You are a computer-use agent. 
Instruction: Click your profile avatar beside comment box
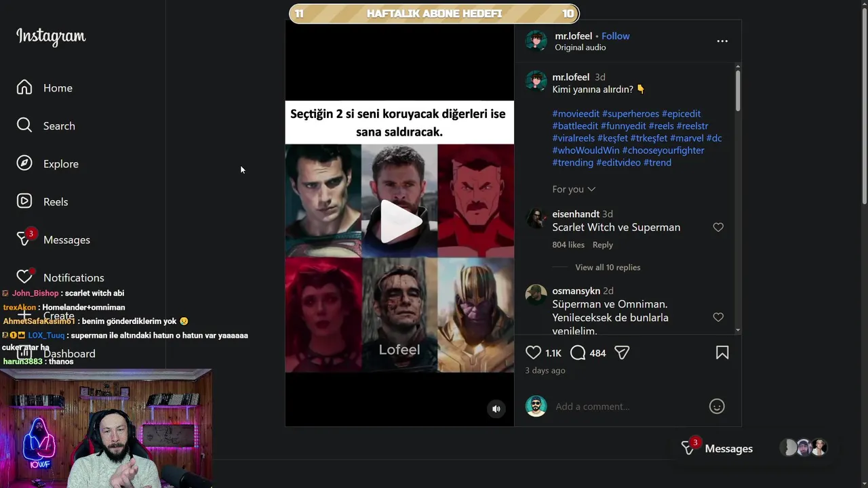536,406
